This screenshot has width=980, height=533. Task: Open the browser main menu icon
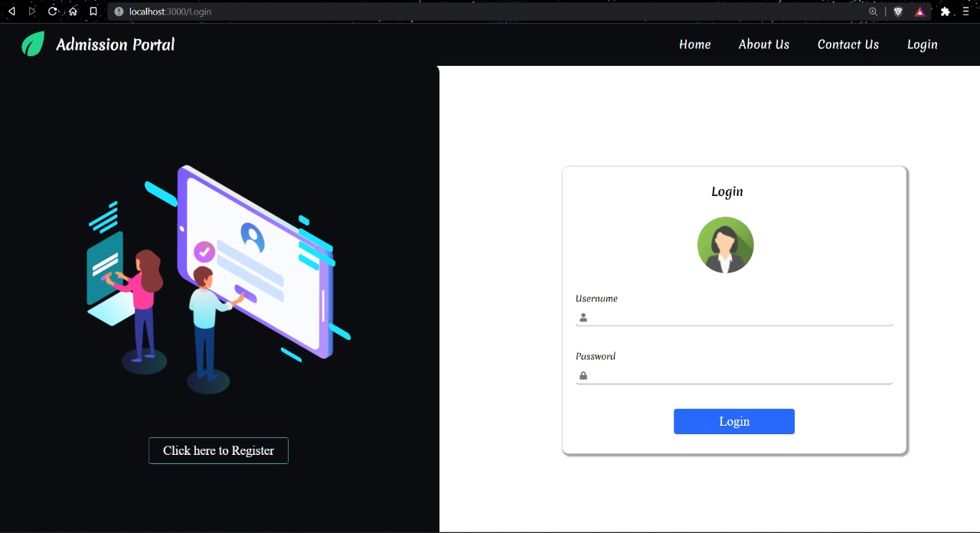(x=966, y=11)
